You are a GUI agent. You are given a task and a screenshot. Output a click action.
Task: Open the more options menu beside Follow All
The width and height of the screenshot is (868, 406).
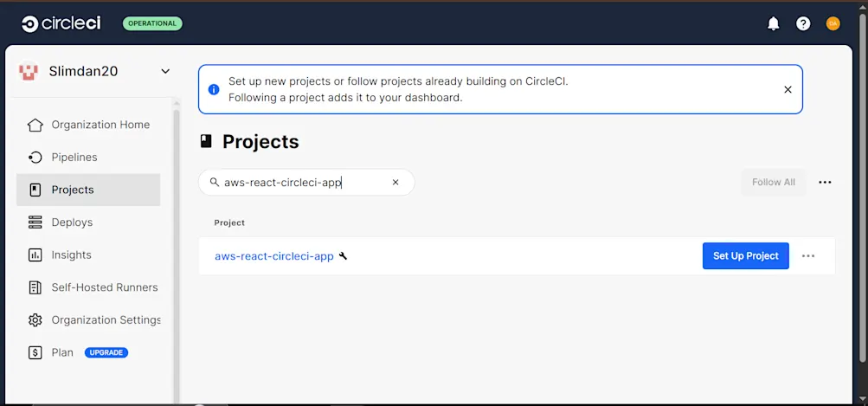coord(825,183)
